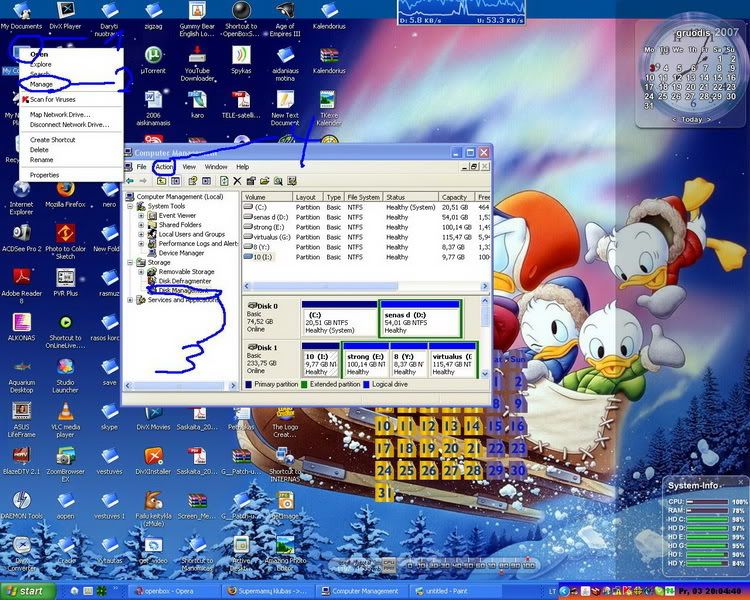
Task: Open the Mozilla Firefox desktop icon
Action: 66,194
